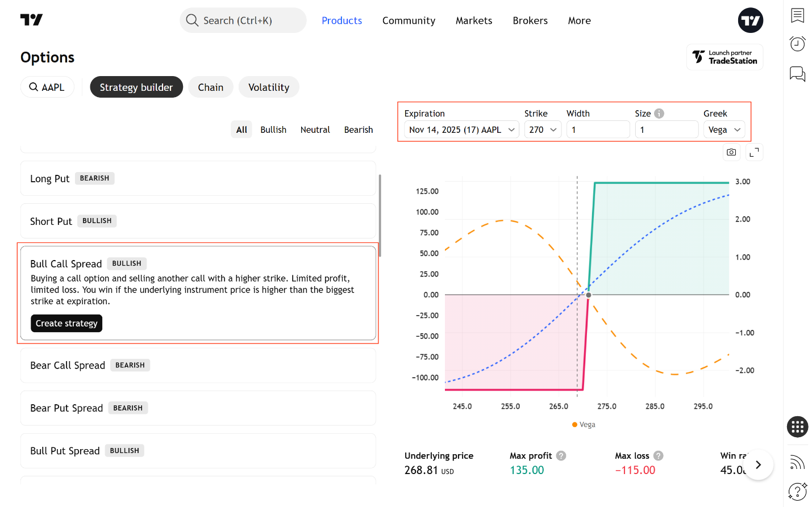Expand the Short Put strategy card

tap(198, 221)
